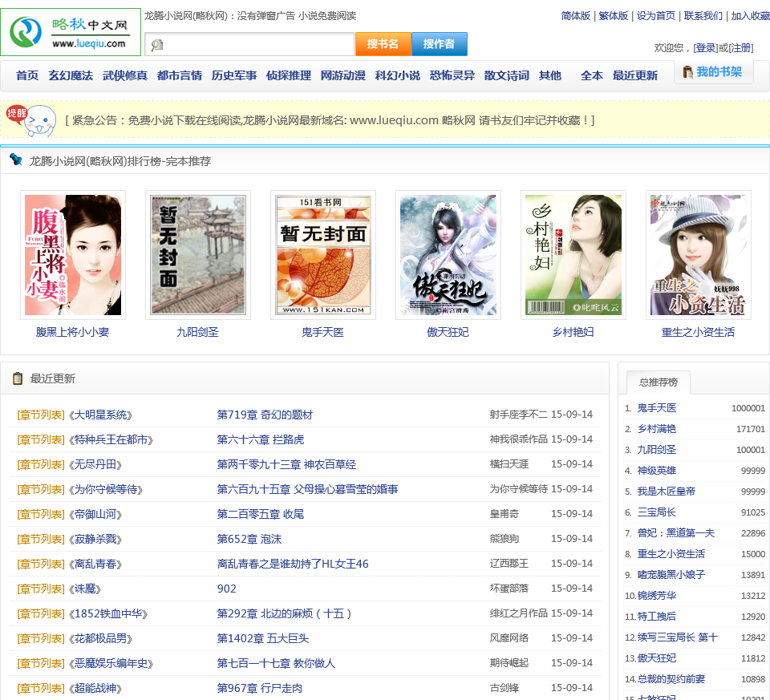Screen dimensions: 770x700
Task: Open 神级英雄 in recommendation ranking
Action: (x=657, y=471)
